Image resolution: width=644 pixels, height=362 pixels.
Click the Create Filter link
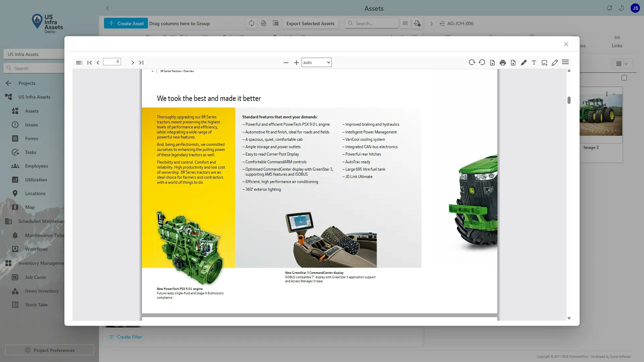pyautogui.click(x=125, y=337)
